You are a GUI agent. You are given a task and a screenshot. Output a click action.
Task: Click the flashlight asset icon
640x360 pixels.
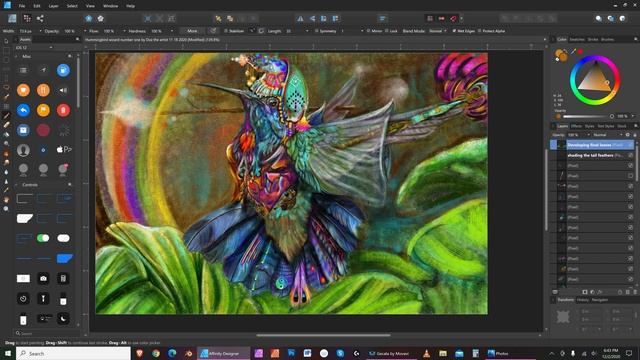[x=43, y=298]
